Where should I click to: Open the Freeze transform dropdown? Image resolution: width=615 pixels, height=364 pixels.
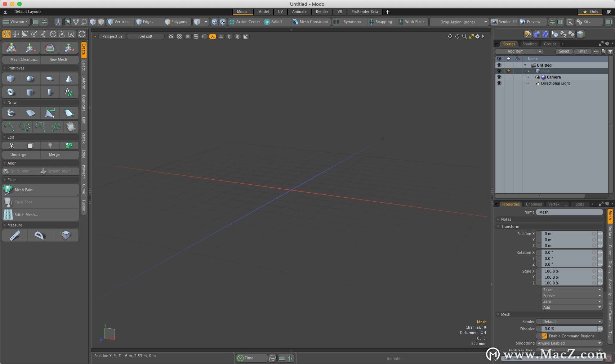click(x=572, y=296)
